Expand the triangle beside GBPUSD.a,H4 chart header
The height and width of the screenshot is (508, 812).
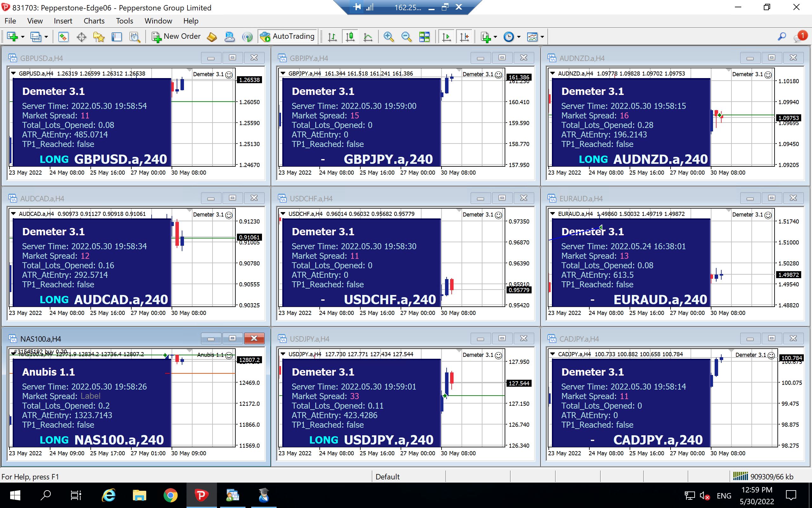[13, 73]
